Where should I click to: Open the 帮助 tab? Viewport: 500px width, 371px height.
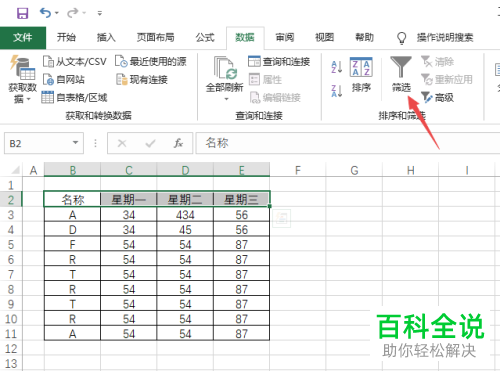[364, 37]
